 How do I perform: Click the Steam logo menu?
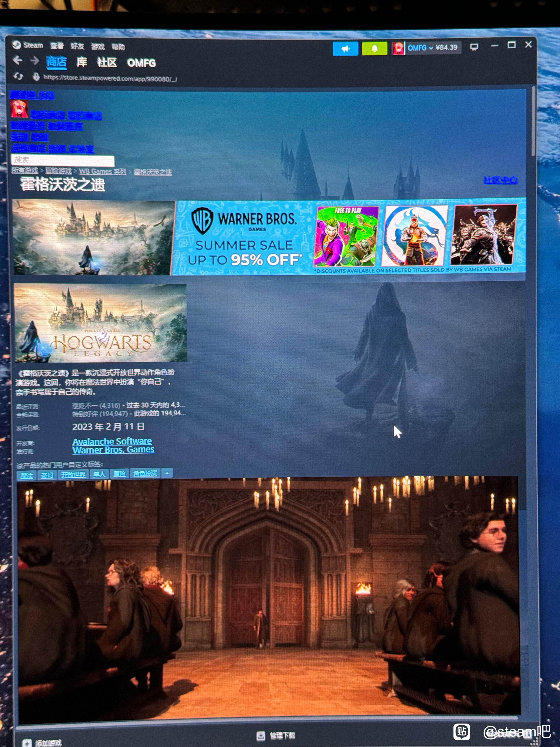tap(27, 45)
